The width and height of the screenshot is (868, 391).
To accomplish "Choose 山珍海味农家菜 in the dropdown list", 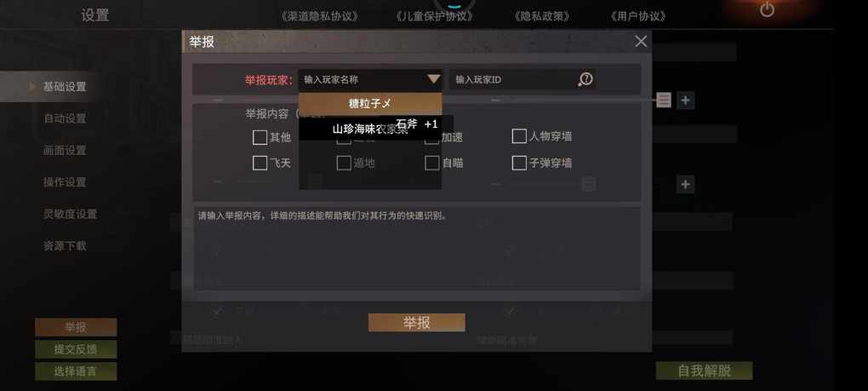I will [x=370, y=129].
